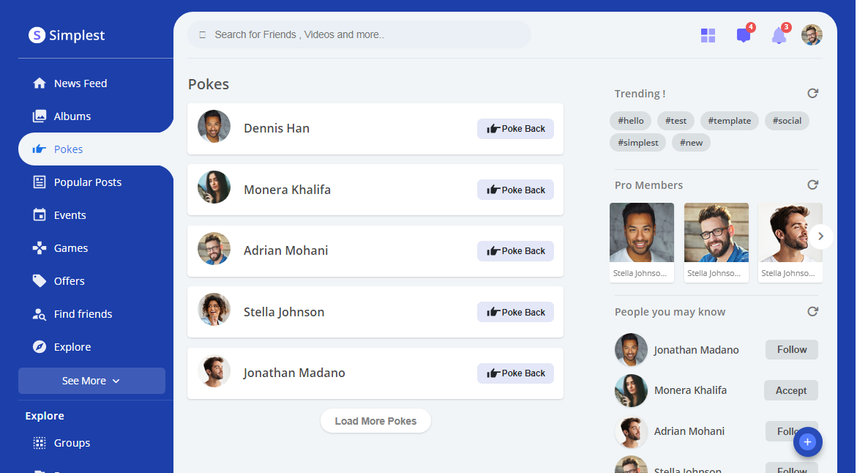Open the notifications bell icon

tap(779, 35)
